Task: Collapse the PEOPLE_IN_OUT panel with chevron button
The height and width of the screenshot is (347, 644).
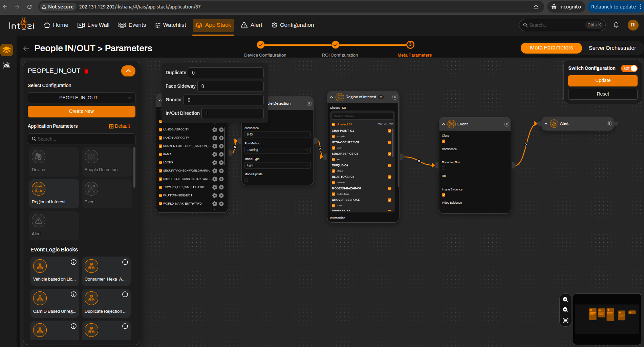Action: [128, 71]
